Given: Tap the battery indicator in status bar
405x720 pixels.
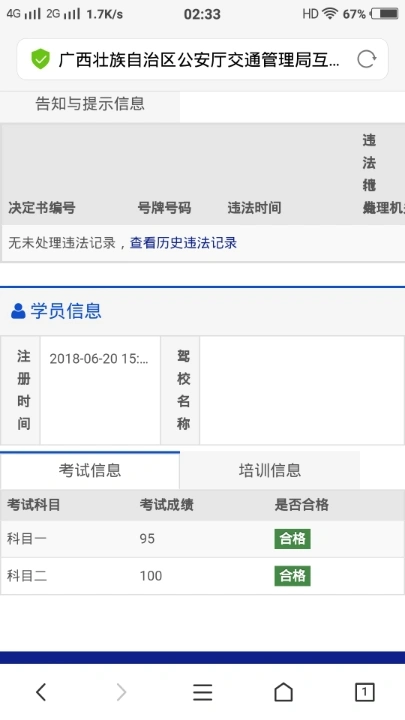Looking at the screenshot, I should click(385, 14).
